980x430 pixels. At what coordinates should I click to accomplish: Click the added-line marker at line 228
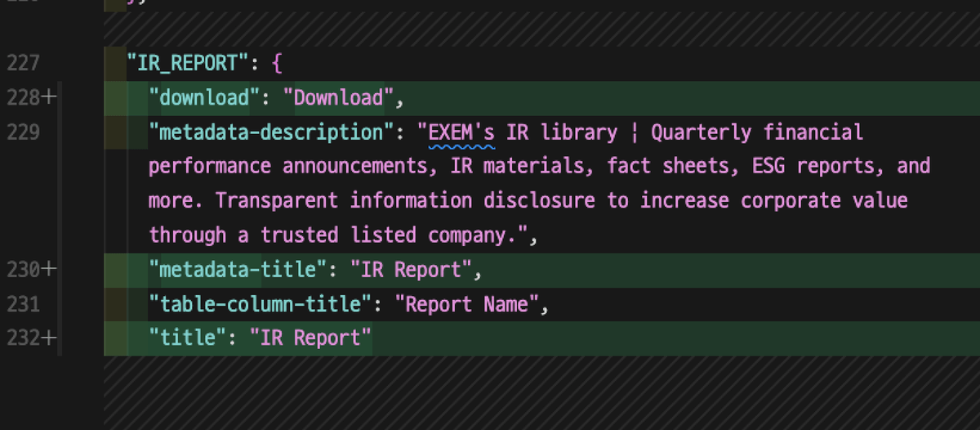click(x=48, y=98)
